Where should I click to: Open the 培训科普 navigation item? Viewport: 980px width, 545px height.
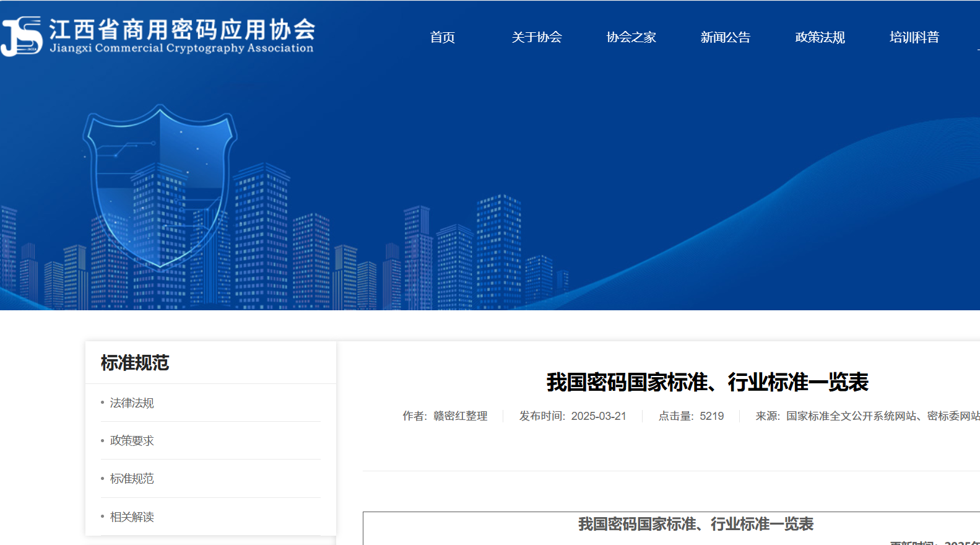(914, 37)
